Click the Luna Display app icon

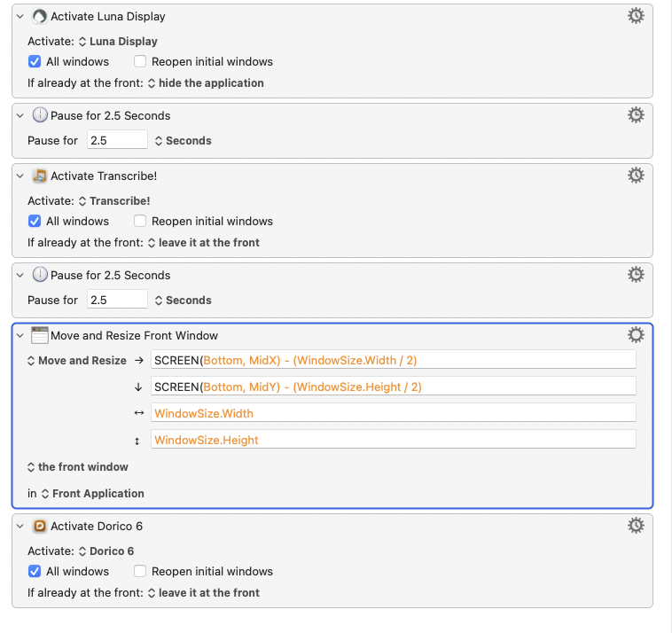pyautogui.click(x=40, y=17)
